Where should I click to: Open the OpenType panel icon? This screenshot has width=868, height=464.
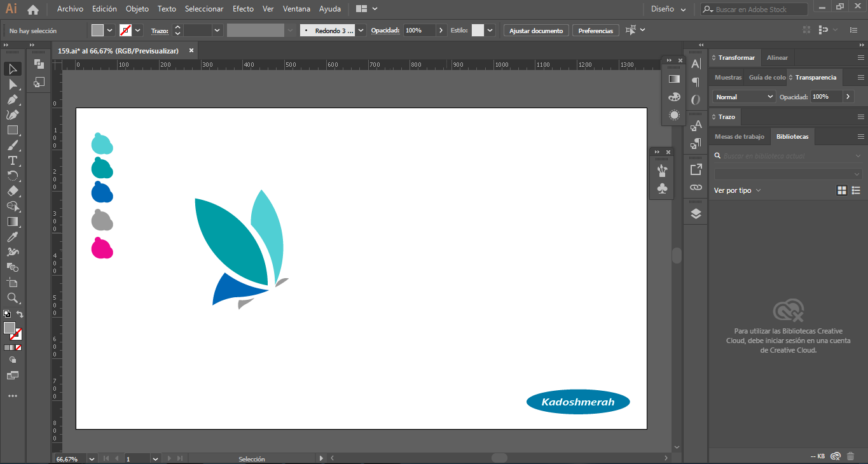click(x=696, y=100)
